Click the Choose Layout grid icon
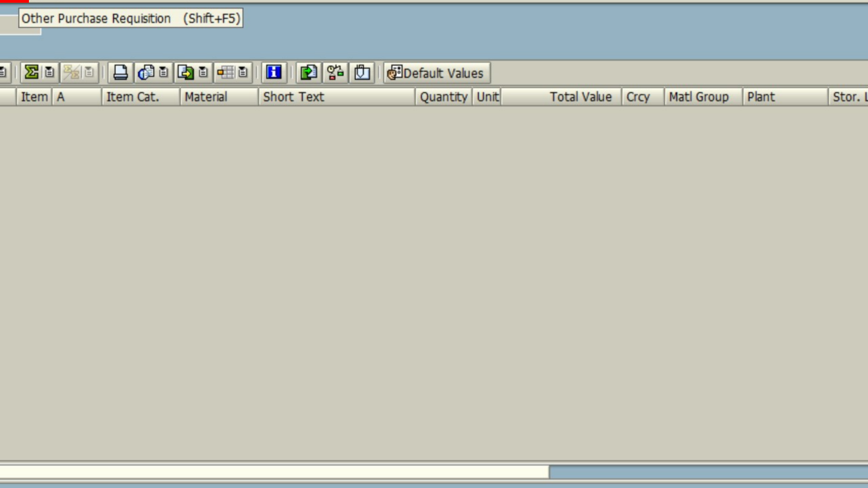868x488 pixels. pos(226,72)
